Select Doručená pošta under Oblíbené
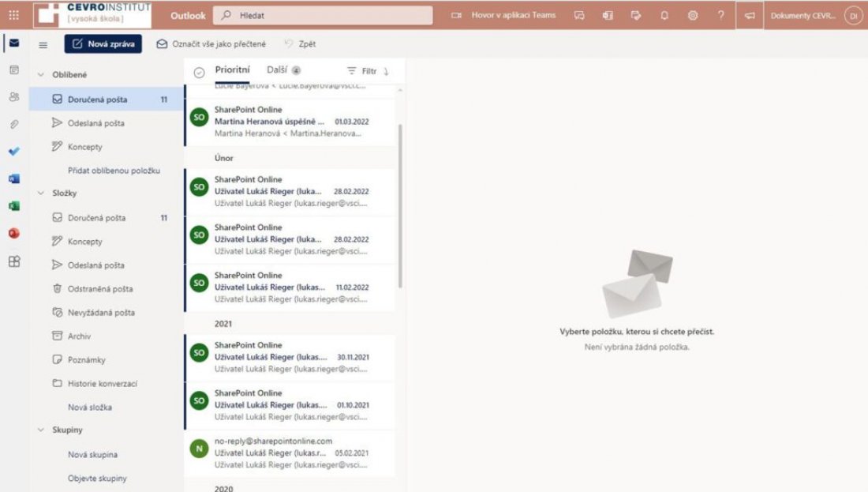Image resolution: width=868 pixels, height=492 pixels. pyautogui.click(x=107, y=100)
